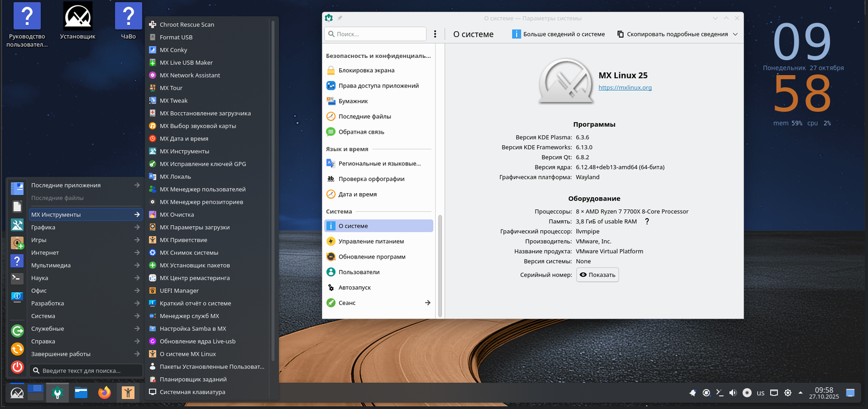Click the launcher search text field
The image size is (868, 409).
point(86,370)
